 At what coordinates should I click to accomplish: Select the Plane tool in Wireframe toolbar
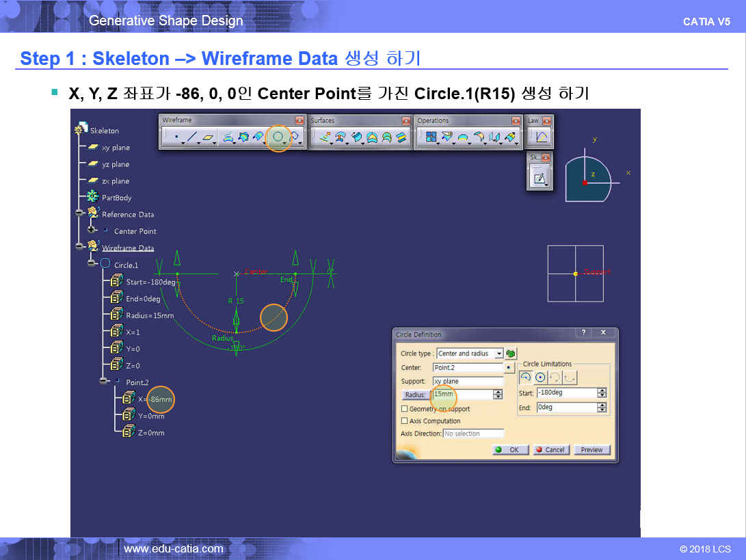(x=209, y=137)
